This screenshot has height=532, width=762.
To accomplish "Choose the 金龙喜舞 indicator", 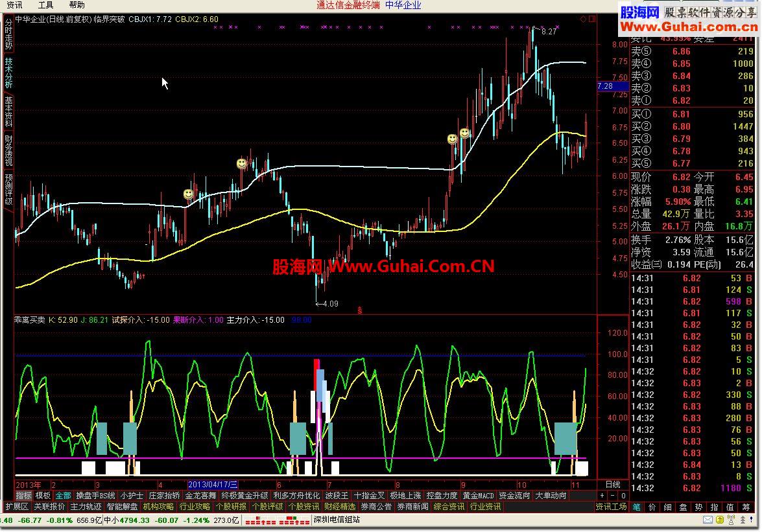I will pos(200,496).
